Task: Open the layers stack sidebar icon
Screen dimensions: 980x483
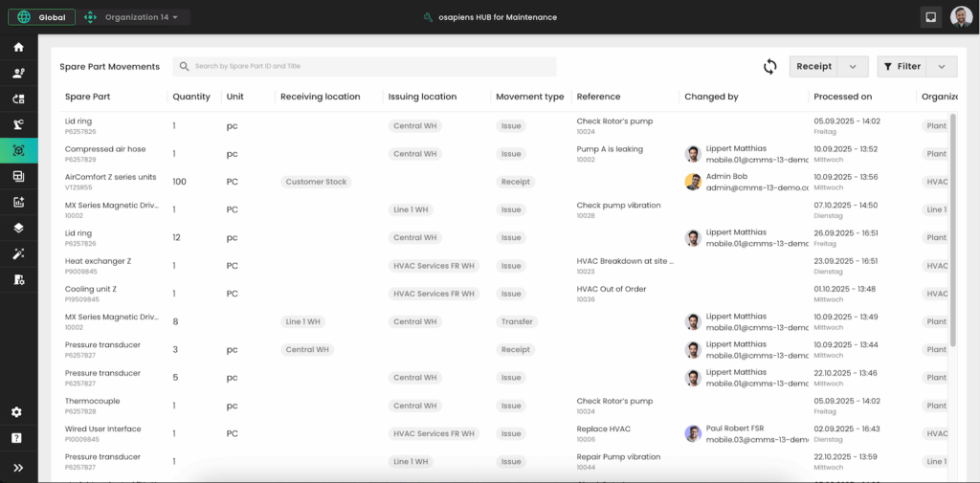Action: (x=19, y=228)
